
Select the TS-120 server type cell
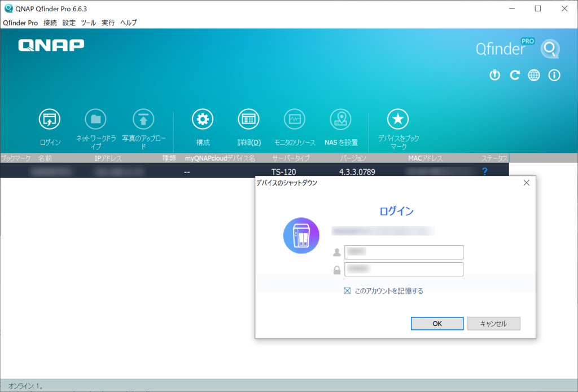tap(283, 171)
